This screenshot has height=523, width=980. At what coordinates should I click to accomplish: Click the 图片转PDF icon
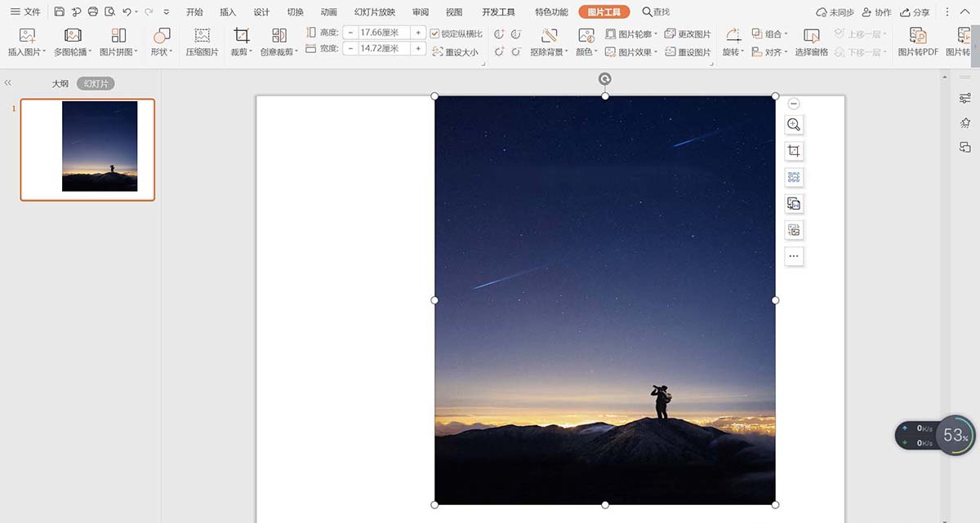918,35
